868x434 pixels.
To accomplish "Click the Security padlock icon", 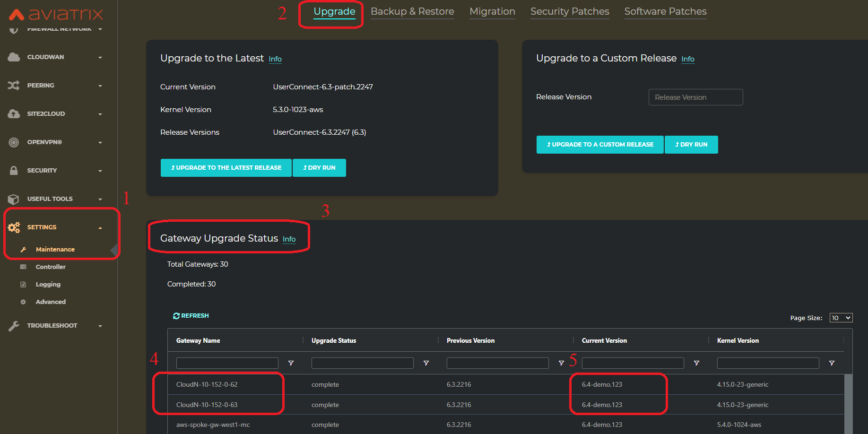I will point(14,171).
